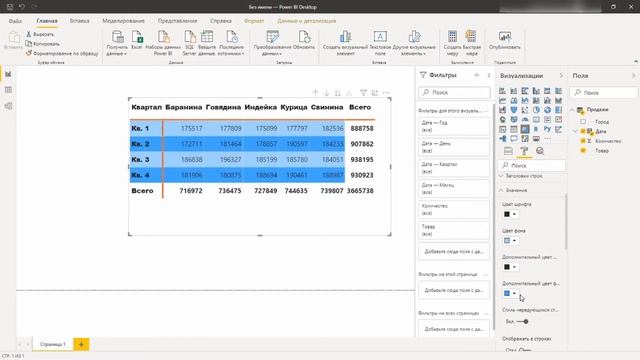Switch to Формат ribbon tab
The height and width of the screenshot is (360, 640).
[x=254, y=21]
